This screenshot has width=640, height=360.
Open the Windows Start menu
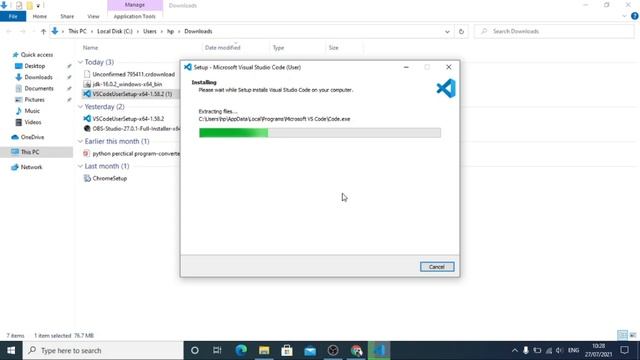(x=11, y=350)
